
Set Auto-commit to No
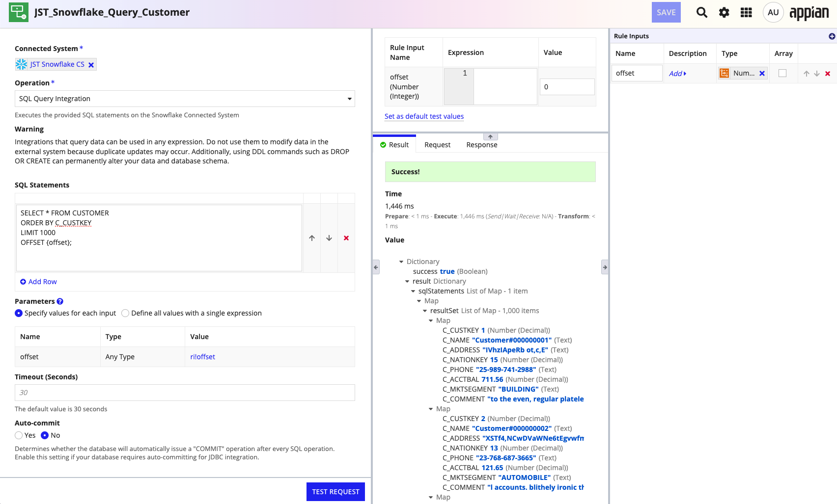click(45, 435)
